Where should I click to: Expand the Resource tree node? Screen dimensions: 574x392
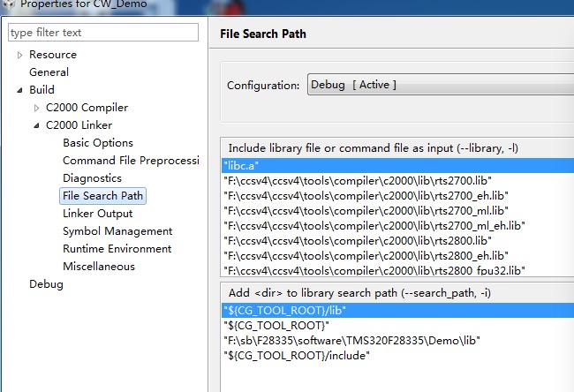point(19,55)
